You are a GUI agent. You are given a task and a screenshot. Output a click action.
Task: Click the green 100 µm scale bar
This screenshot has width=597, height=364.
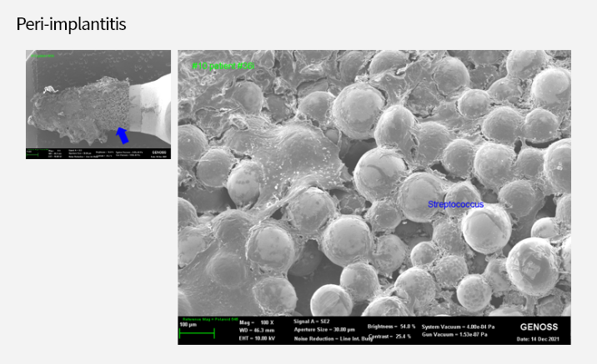pyautogui.click(x=197, y=332)
